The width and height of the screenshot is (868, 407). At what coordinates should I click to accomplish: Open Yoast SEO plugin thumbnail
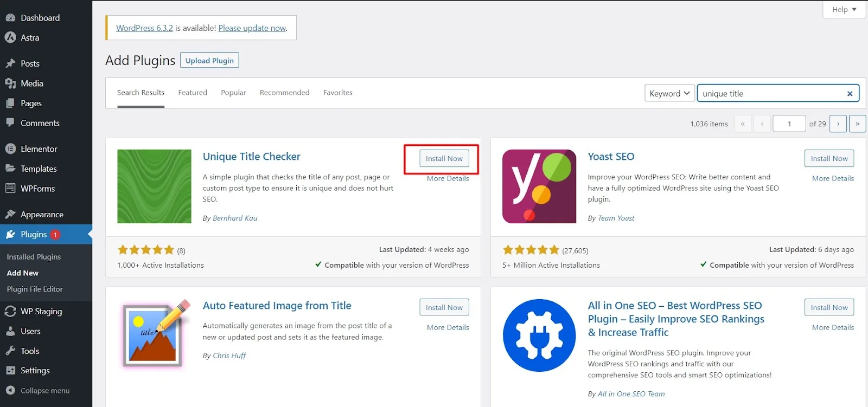(x=539, y=186)
